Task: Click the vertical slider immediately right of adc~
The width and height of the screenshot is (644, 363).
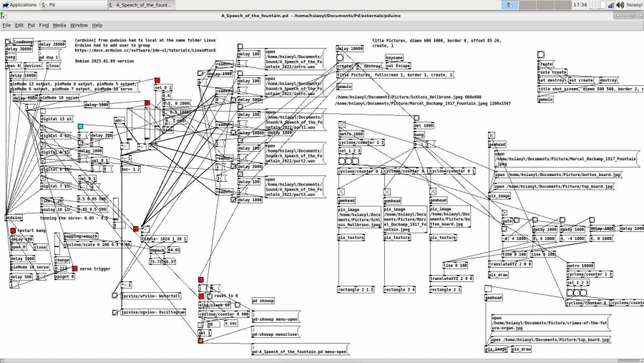Action: point(130,125)
